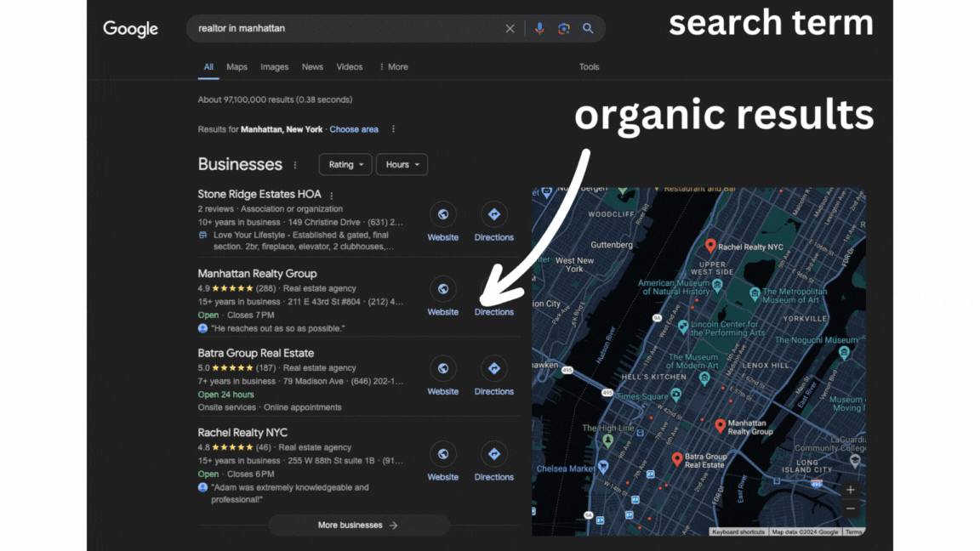
Task: Open Manhattan Realty Group listing
Action: coord(257,274)
